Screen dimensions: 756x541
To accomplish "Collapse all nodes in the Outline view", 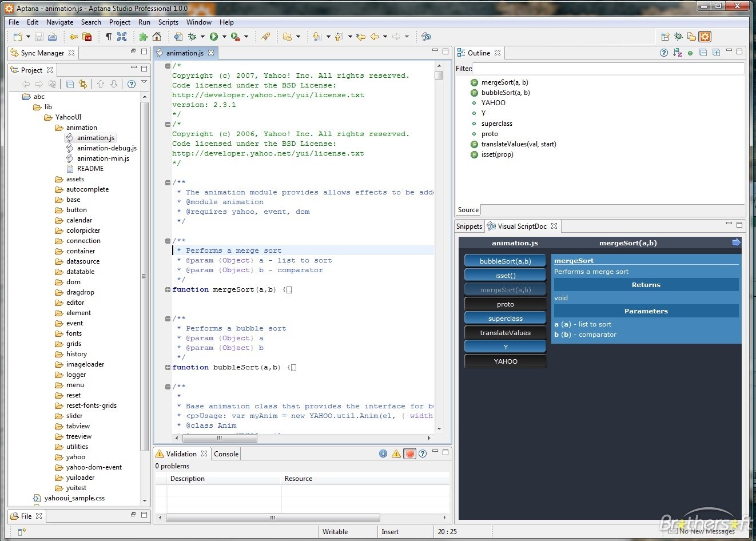I will 703,53.
